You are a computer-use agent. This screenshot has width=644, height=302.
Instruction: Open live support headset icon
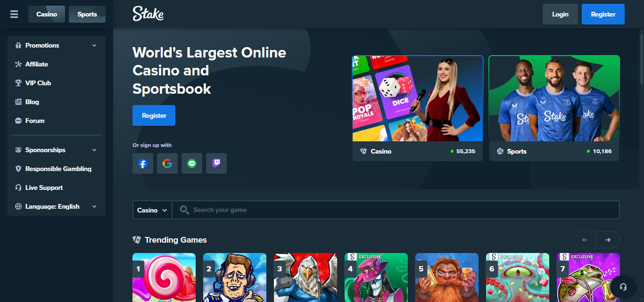click(623, 287)
